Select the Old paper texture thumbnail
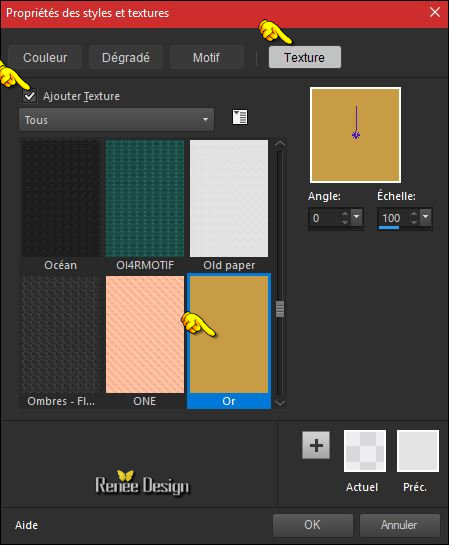Image resolution: width=449 pixels, height=545 pixels. (229, 198)
